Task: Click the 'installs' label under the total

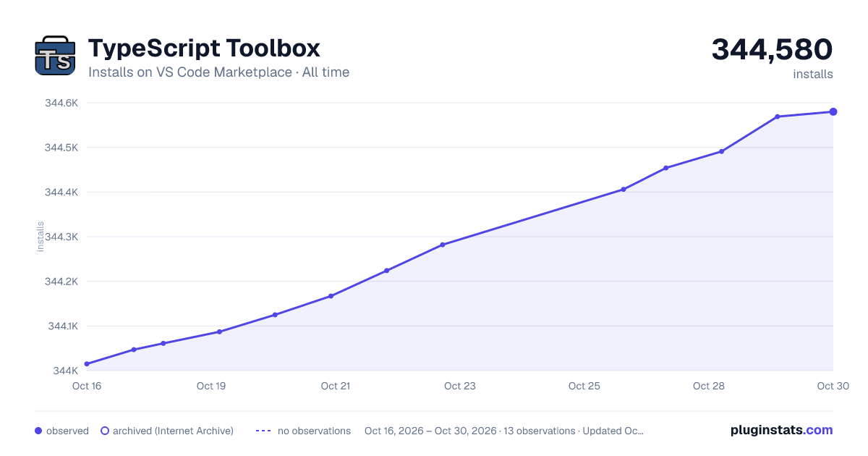Action: pos(813,75)
